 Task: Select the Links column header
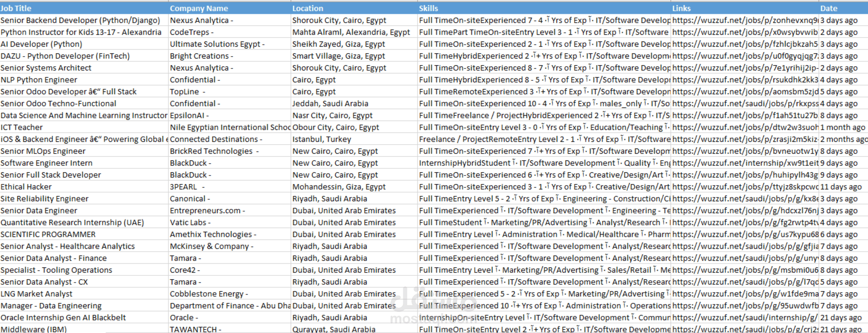click(x=745, y=8)
